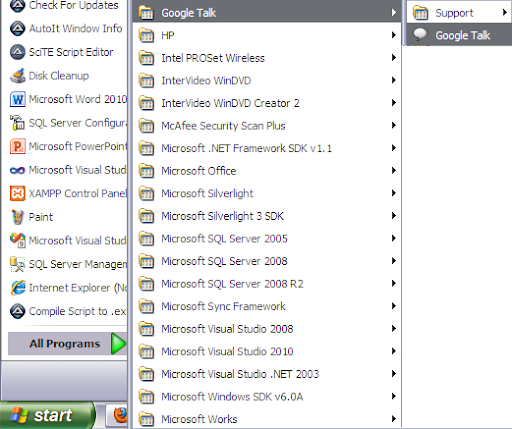Screen dimensions: 512x429
Task: Open Microsoft .NET Framework SDK v1.1 entry
Action: click(x=267, y=148)
